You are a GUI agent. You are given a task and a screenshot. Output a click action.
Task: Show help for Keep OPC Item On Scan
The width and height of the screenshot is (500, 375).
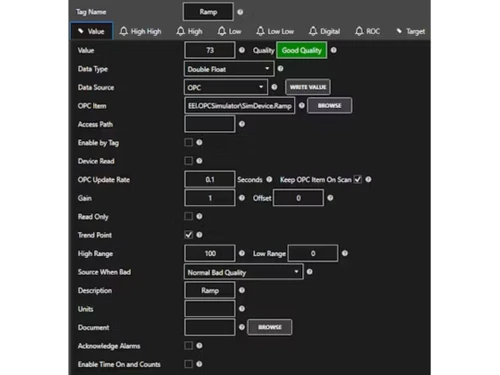click(368, 179)
